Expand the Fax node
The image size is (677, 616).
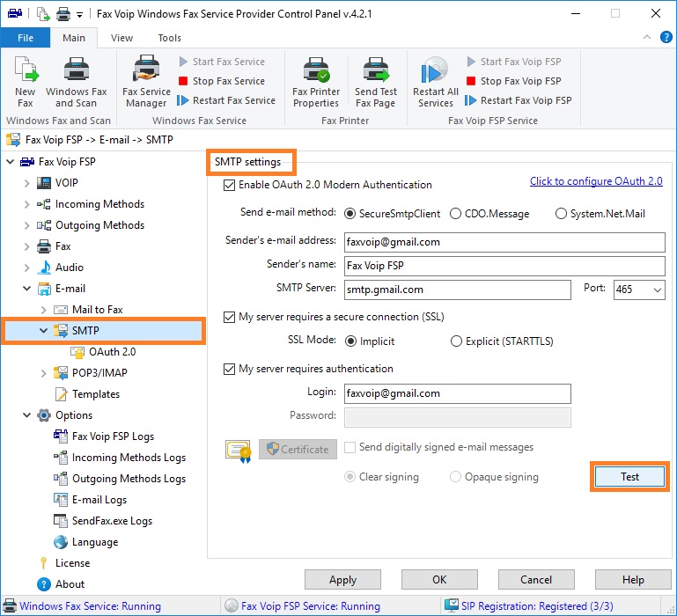click(26, 246)
